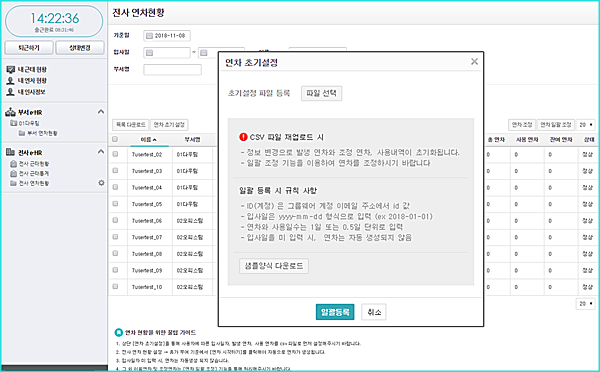Click the clock display showing 14:22:36
Image resolution: width=600 pixels, height=372 pixels.
pyautogui.click(x=54, y=21)
